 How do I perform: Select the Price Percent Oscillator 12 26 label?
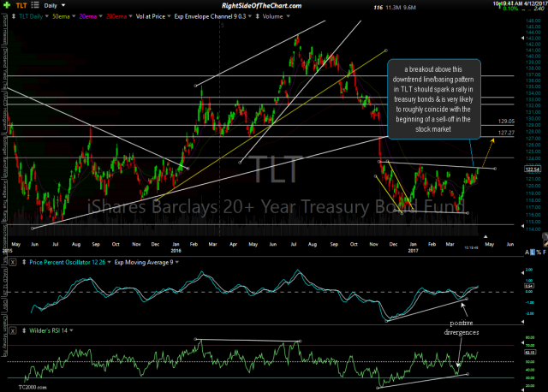[x=67, y=262]
